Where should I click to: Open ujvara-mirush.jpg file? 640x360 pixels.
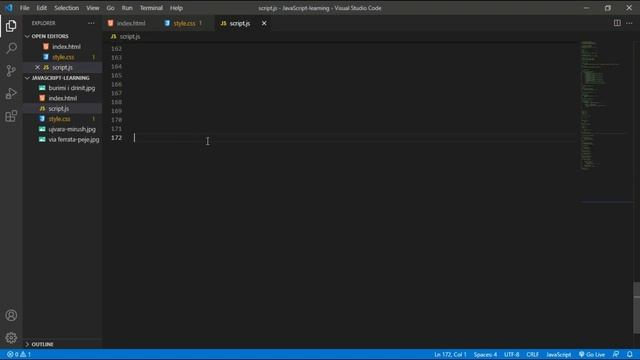click(x=72, y=129)
